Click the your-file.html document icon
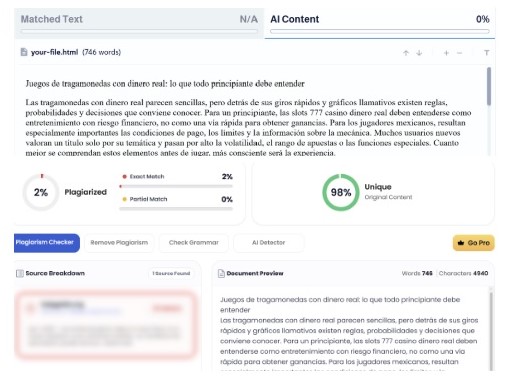Screen dimensions: 508x383 tap(24, 52)
